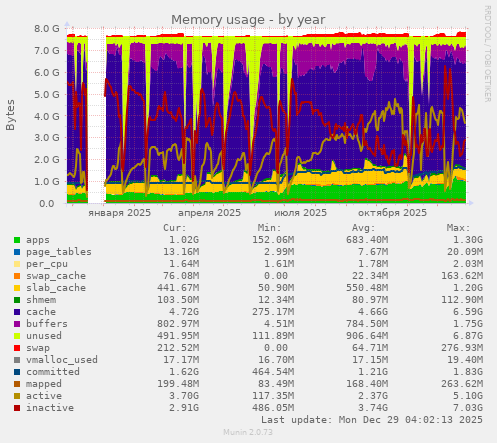Viewport: 497px width, 443px height.
Task: Click the '0.0' y-axis tick label
Action: (x=47, y=203)
